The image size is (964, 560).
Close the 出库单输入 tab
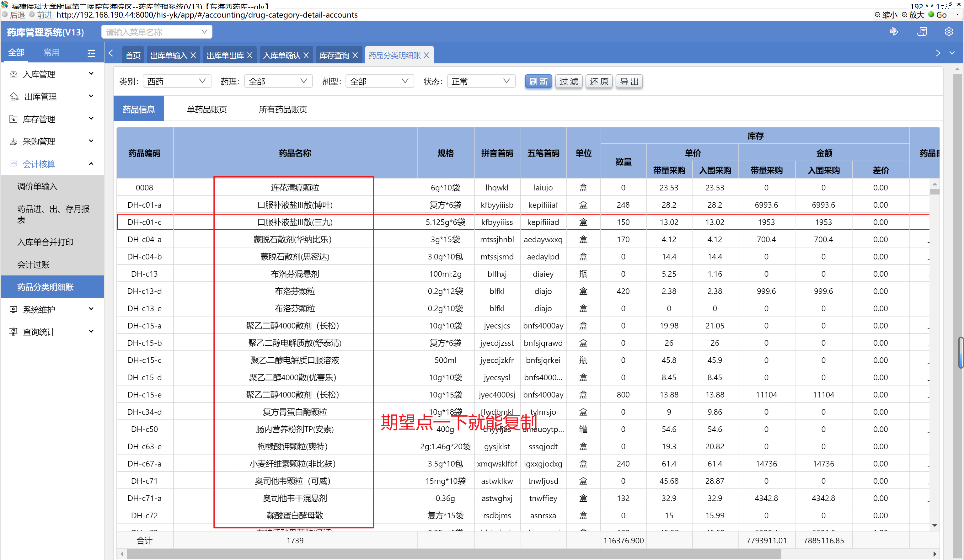[x=194, y=56]
